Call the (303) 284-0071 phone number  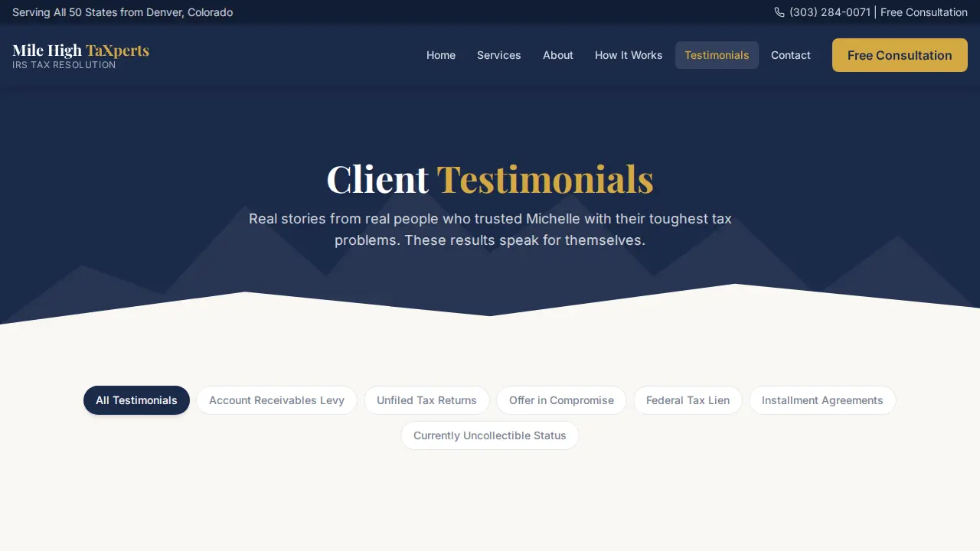[x=830, y=12]
